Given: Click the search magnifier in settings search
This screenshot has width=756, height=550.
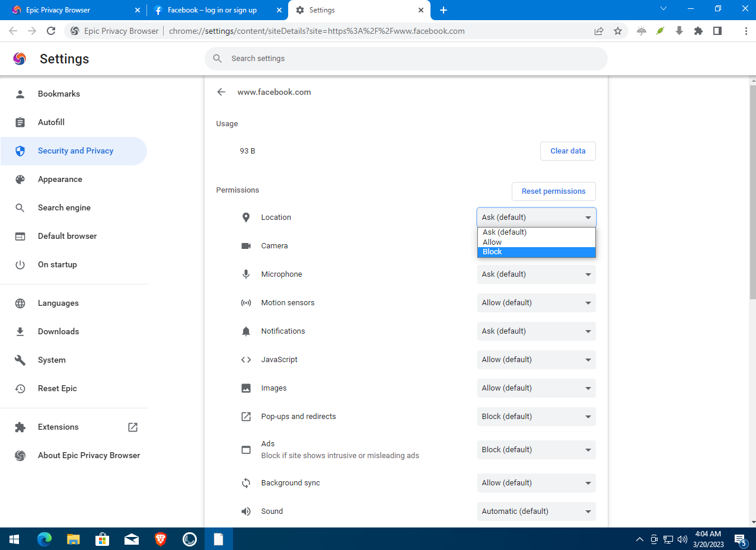Looking at the screenshot, I should click(218, 59).
